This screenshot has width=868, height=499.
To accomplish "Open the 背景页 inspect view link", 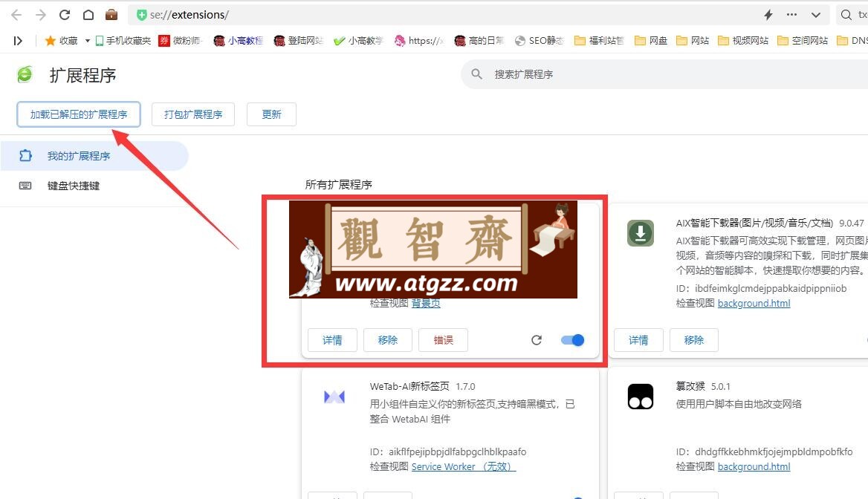I will (426, 303).
